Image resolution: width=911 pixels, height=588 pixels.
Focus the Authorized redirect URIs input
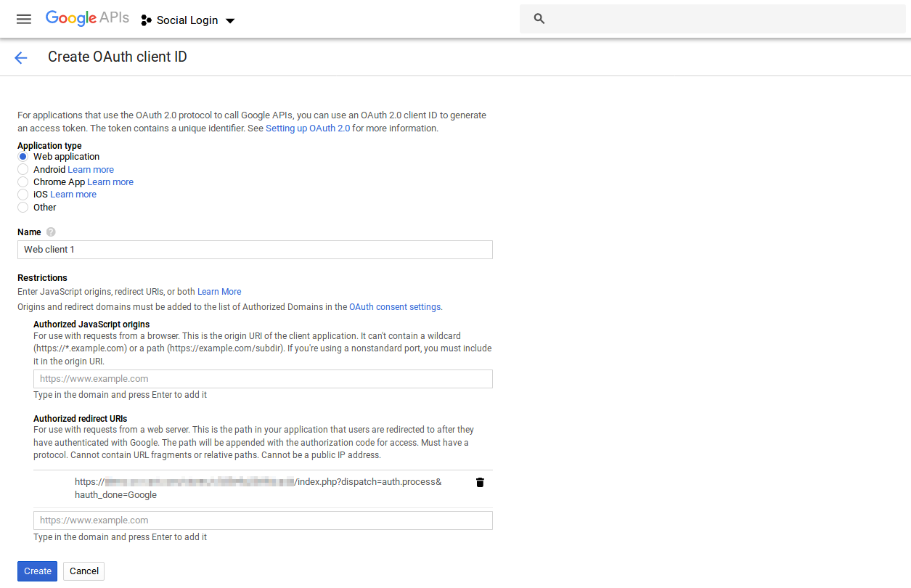point(263,520)
